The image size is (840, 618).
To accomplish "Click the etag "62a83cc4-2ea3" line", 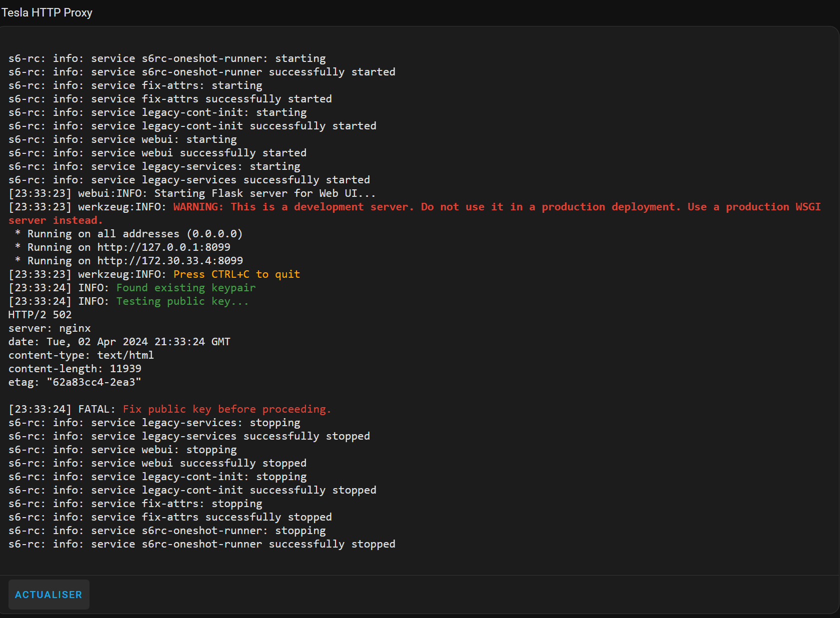I will pyautogui.click(x=75, y=382).
